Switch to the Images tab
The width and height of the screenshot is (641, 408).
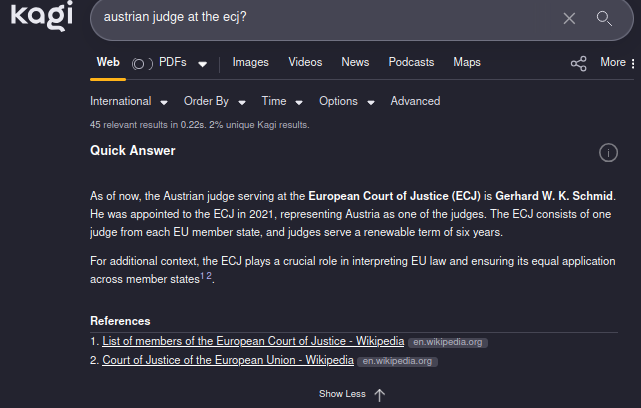(x=251, y=62)
